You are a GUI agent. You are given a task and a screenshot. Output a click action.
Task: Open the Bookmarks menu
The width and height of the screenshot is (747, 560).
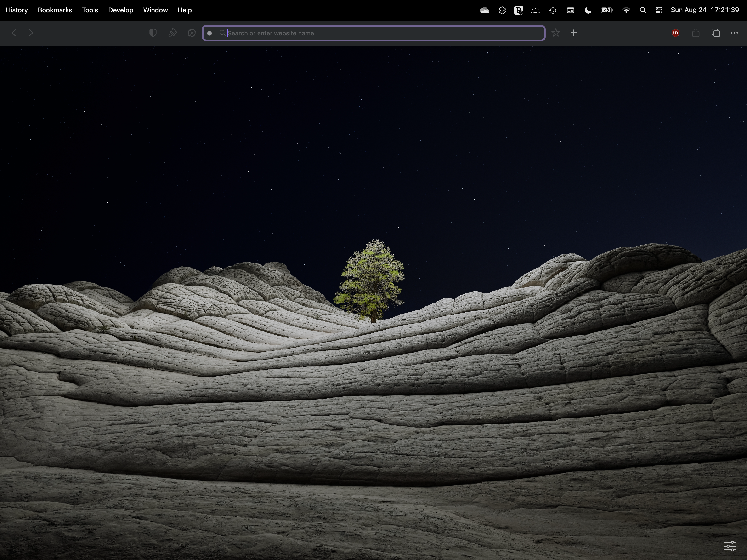[x=55, y=10]
